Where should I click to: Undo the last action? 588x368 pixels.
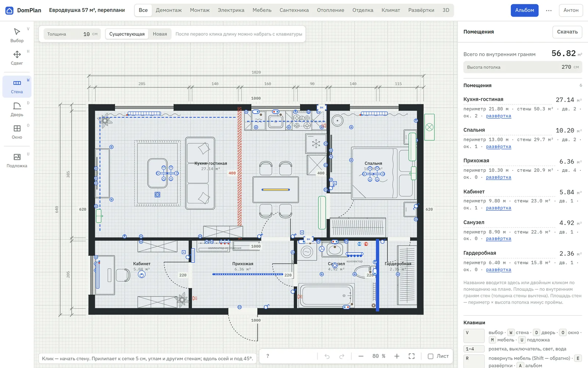[x=327, y=356]
